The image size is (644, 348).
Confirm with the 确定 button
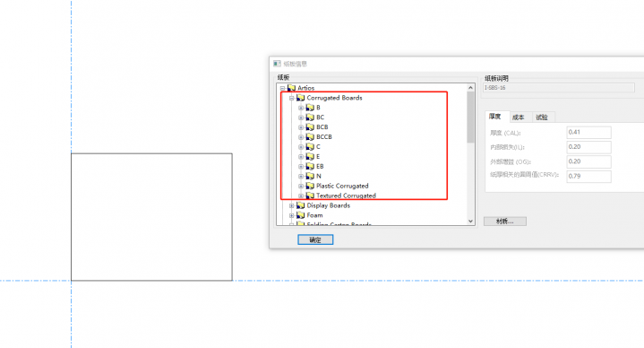pyautogui.click(x=315, y=239)
